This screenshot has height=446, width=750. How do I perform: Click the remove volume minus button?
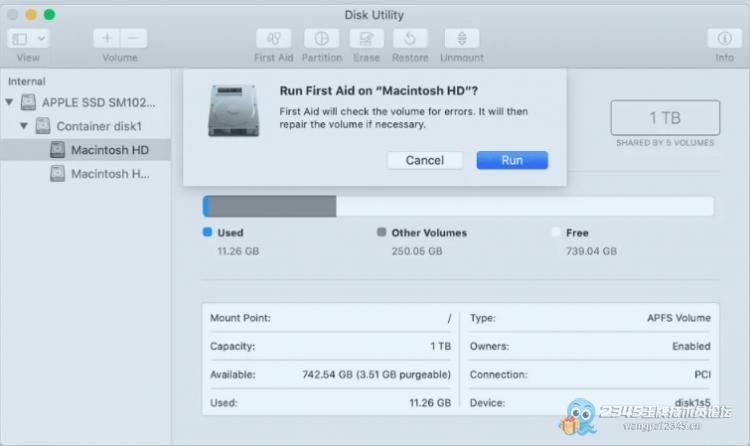(x=133, y=39)
